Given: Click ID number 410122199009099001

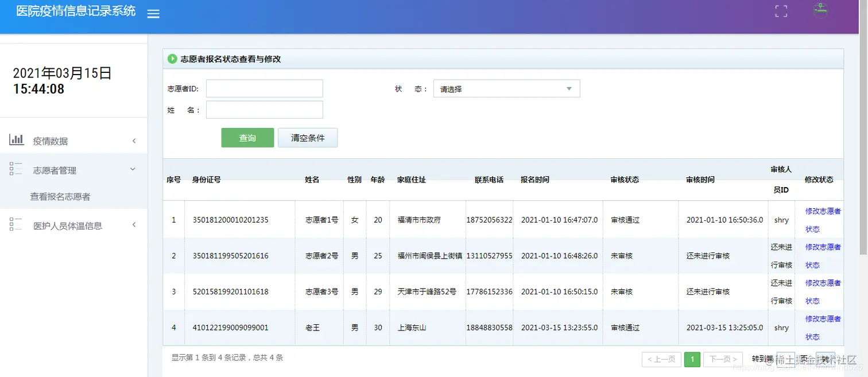Looking at the screenshot, I should coord(230,328).
